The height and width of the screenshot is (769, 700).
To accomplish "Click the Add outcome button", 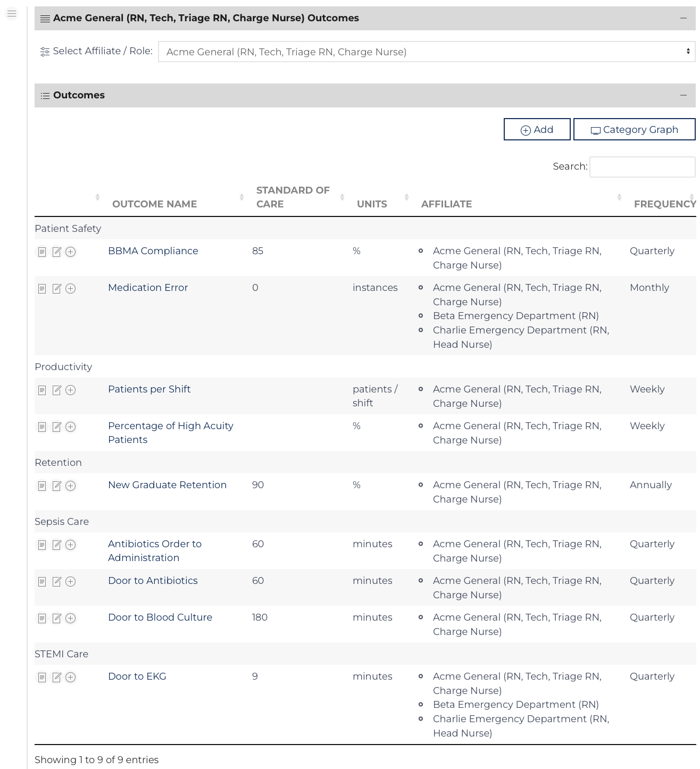I will (537, 129).
